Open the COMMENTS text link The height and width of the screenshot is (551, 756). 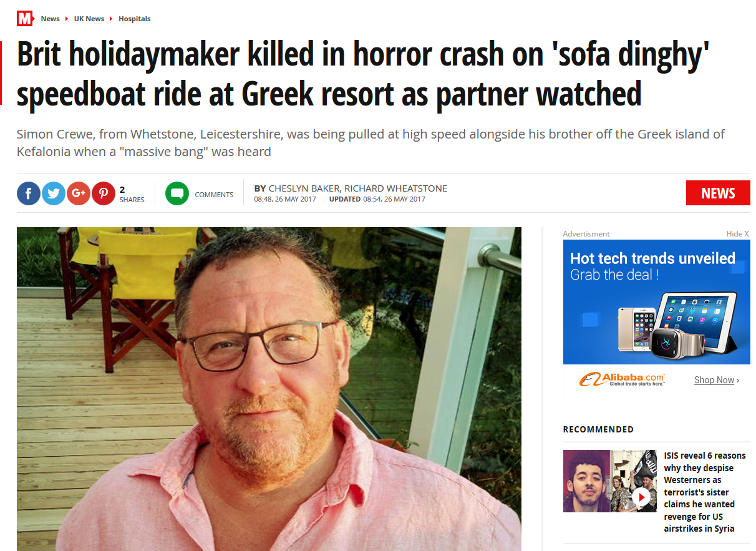coord(214,195)
